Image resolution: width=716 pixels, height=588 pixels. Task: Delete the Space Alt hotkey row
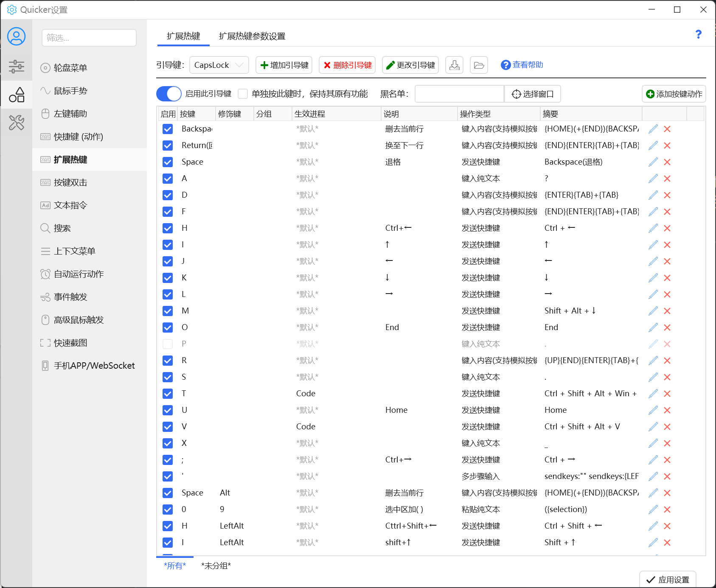point(667,493)
